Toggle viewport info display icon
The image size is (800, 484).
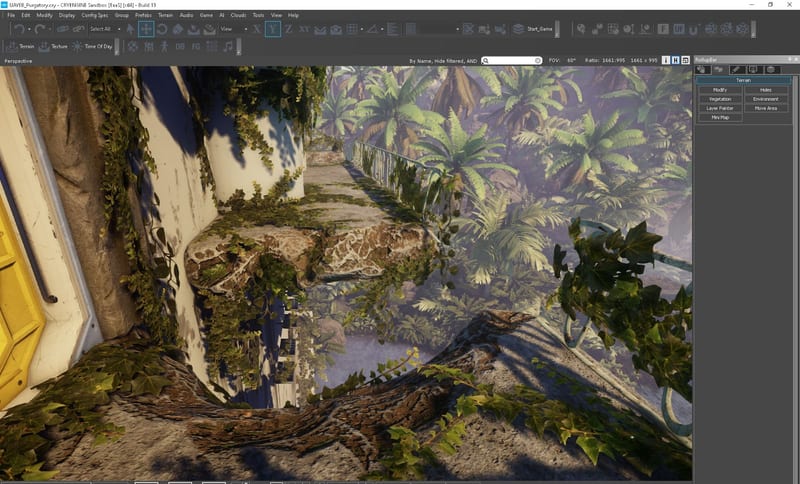(x=666, y=60)
